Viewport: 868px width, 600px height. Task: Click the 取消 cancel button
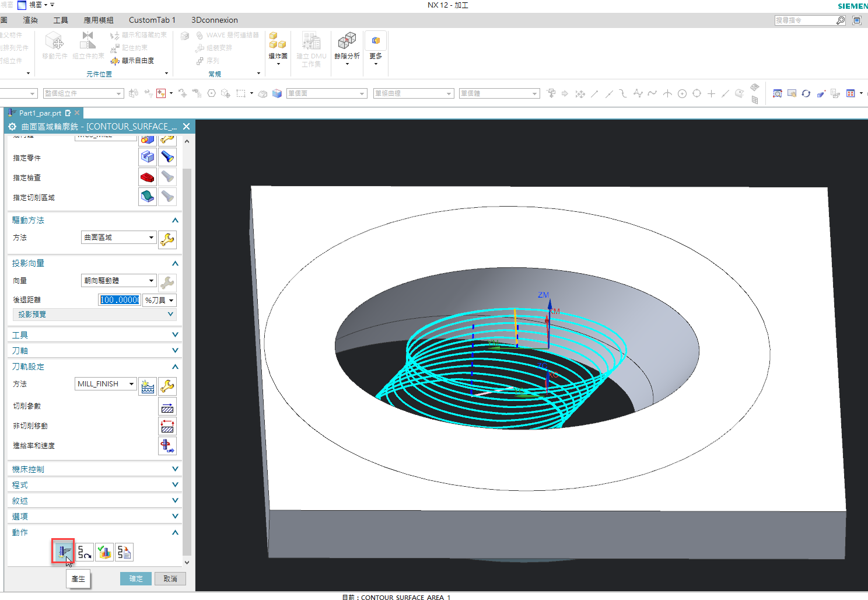(170, 578)
